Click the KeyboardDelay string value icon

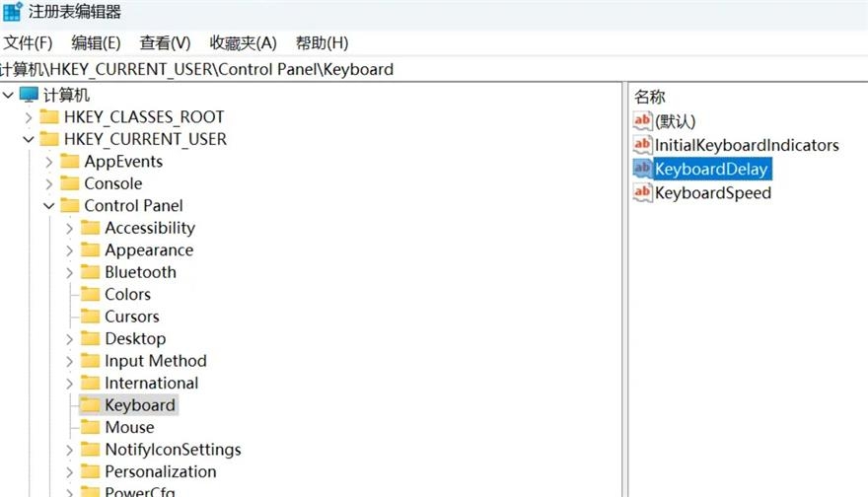pyautogui.click(x=642, y=169)
